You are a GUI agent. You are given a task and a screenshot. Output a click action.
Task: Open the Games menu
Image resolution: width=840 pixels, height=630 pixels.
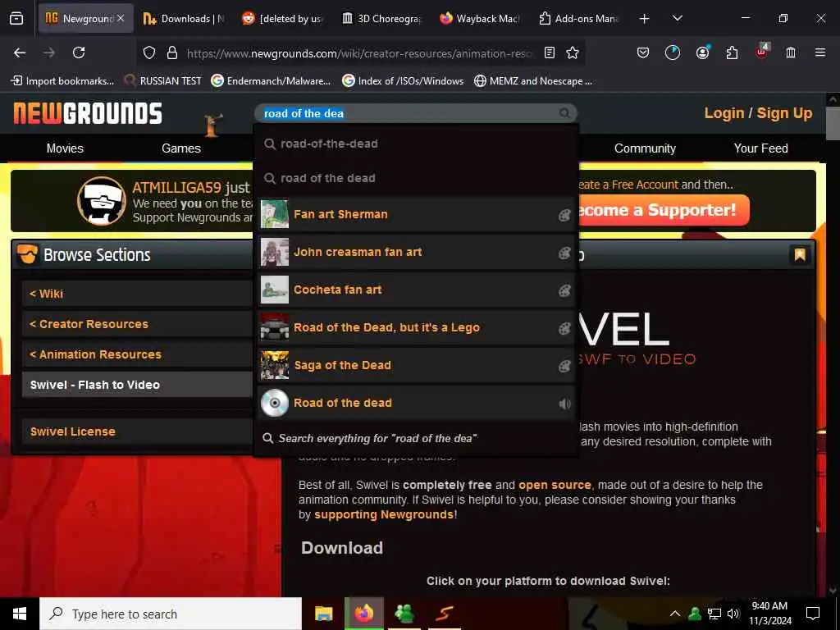click(181, 148)
